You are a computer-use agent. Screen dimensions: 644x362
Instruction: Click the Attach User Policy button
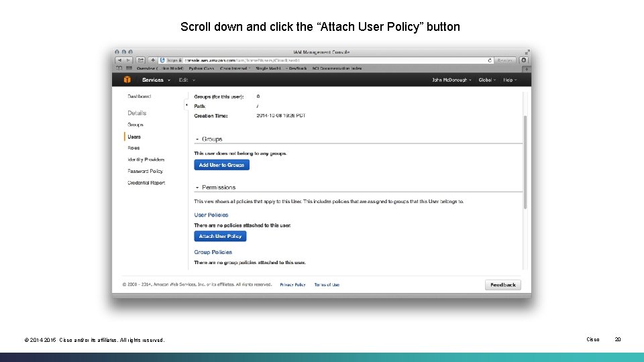(x=220, y=237)
